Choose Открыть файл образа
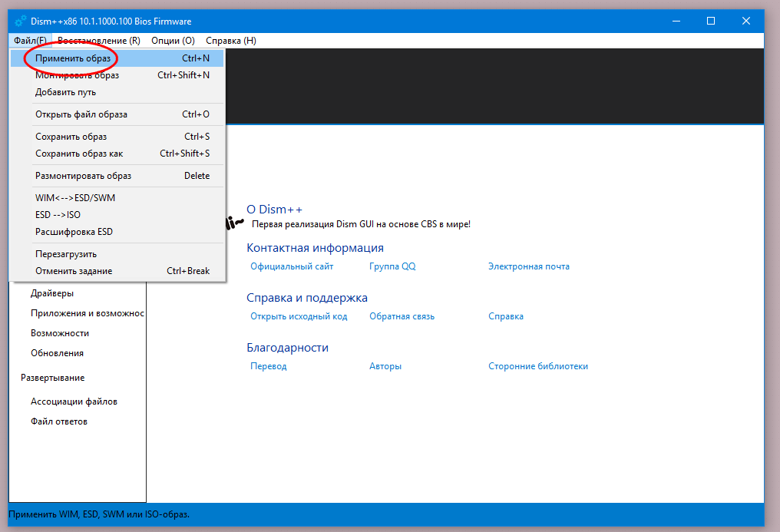780x532 pixels. pos(117,114)
